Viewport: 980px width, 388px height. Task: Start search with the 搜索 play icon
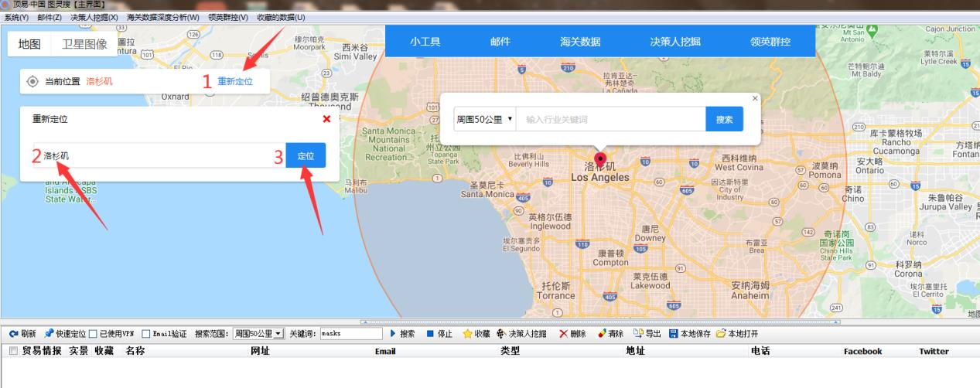pyautogui.click(x=393, y=334)
